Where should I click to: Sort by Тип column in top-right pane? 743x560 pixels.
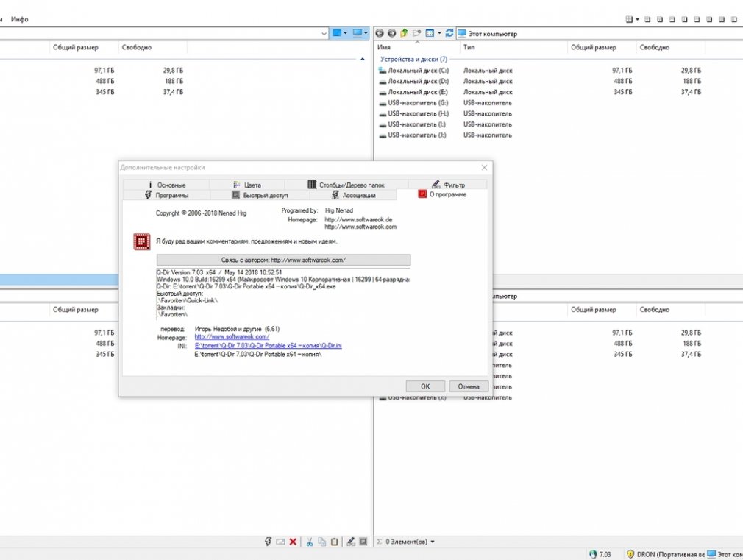(x=513, y=47)
